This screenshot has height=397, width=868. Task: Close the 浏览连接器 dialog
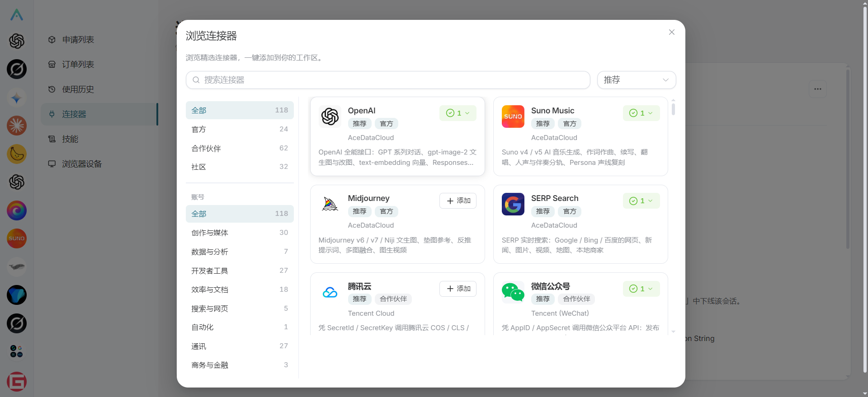click(672, 32)
